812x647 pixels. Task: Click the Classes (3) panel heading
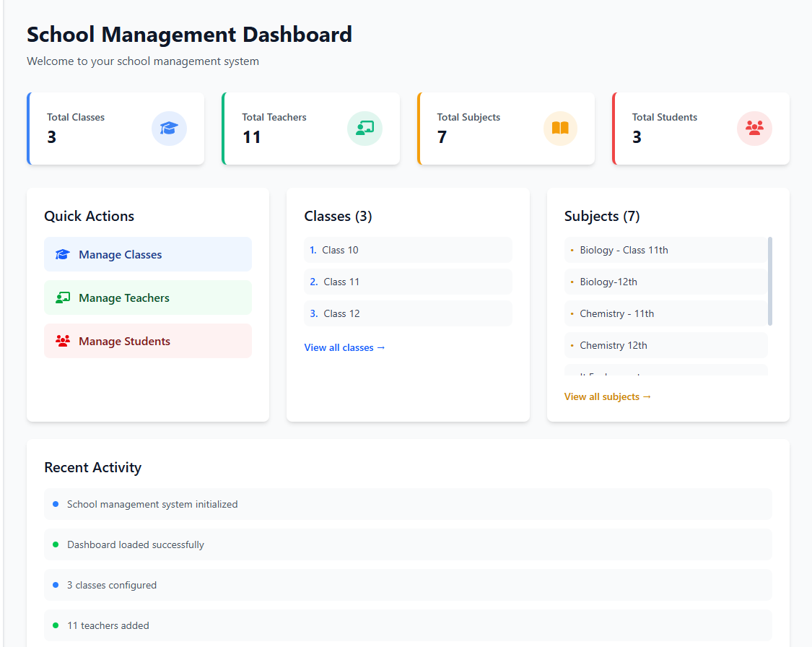339,216
